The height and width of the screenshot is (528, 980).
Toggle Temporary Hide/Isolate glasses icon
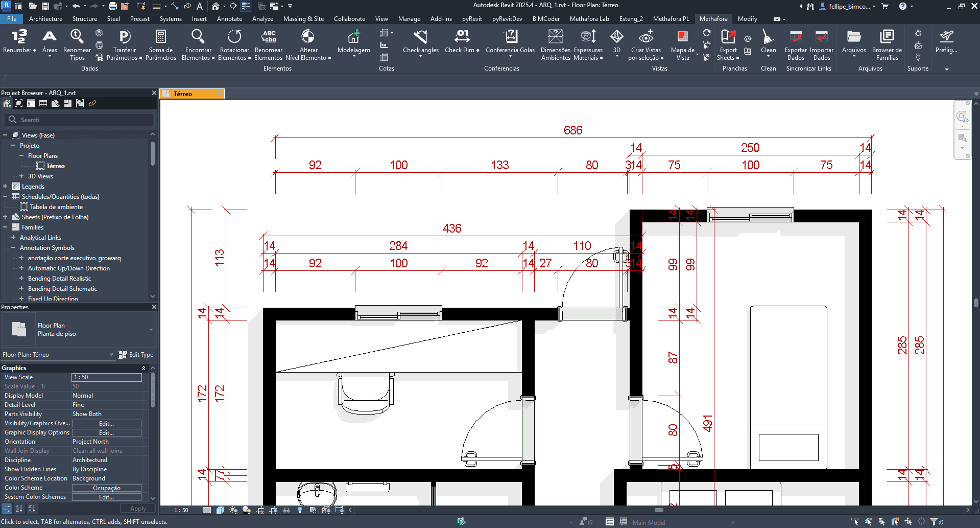[286, 510]
